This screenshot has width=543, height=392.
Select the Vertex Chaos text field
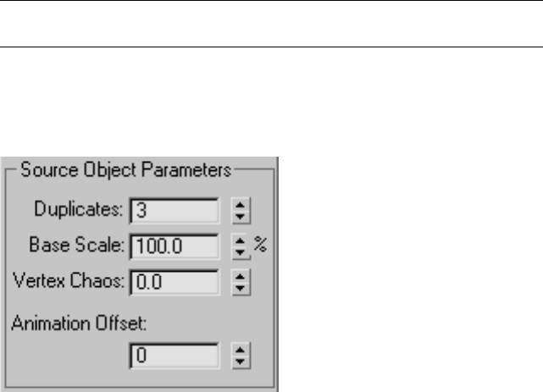tap(175, 281)
